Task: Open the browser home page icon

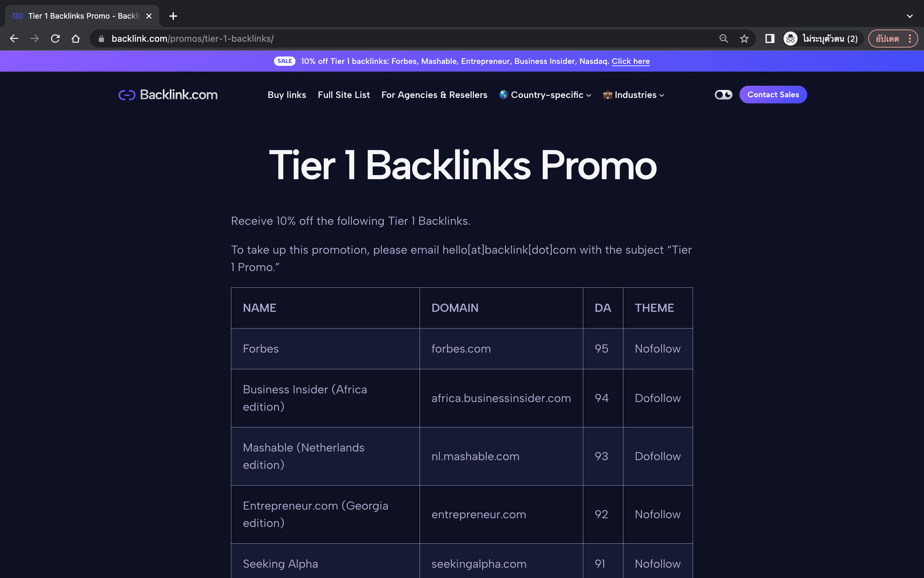Action: 76,39
